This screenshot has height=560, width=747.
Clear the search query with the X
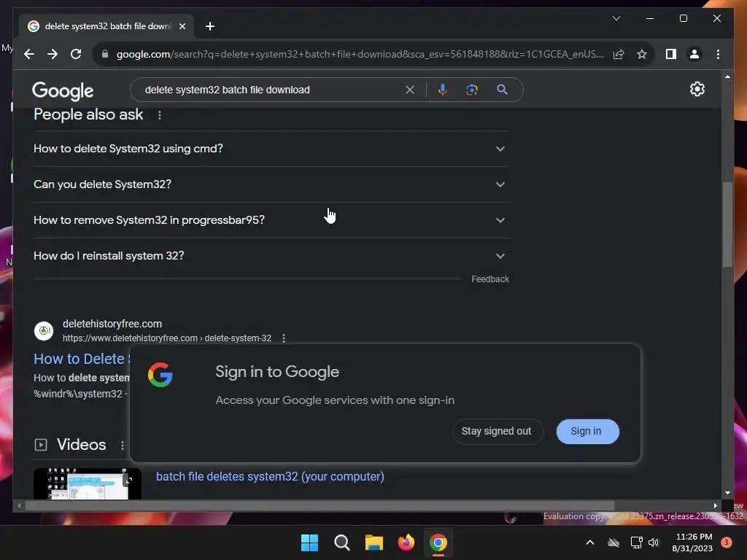[410, 90]
